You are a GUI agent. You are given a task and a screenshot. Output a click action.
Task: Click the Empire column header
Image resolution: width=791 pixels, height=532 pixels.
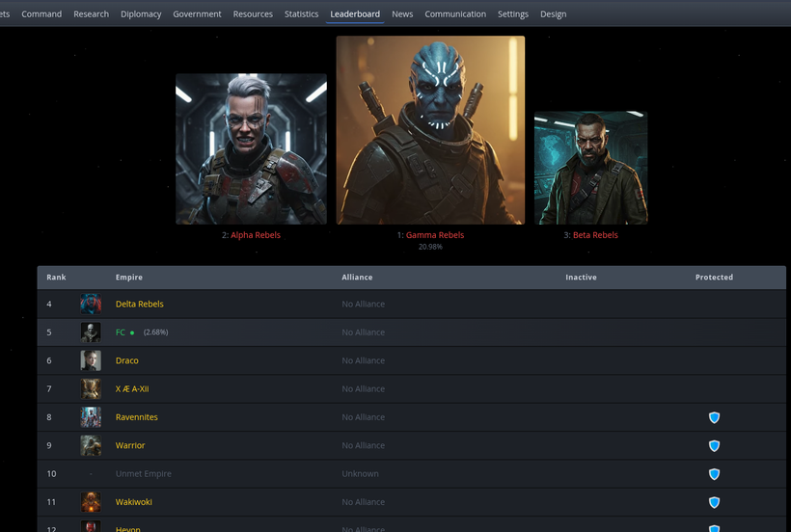coord(129,278)
